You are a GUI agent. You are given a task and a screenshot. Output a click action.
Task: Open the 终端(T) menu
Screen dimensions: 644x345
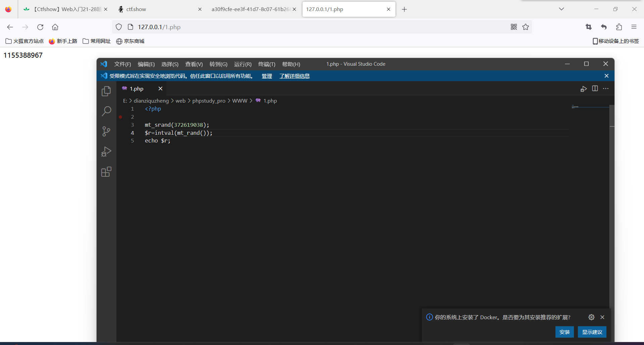[x=266, y=64]
